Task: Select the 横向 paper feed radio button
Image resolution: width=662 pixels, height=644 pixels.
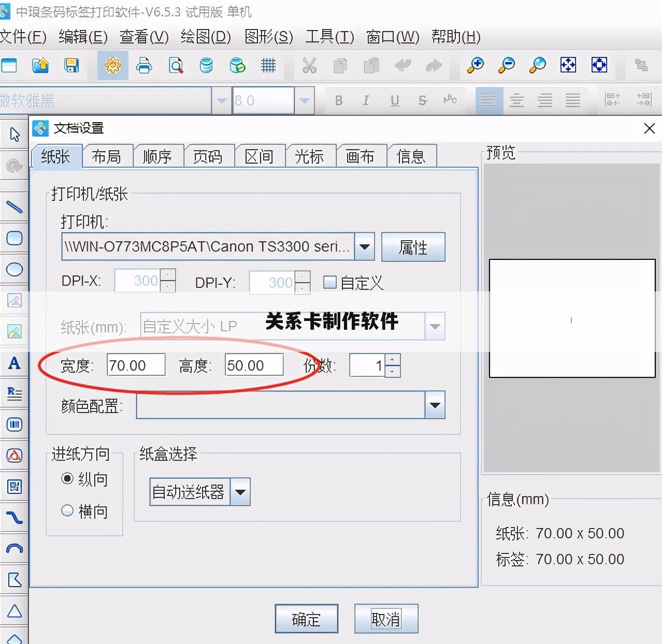Action: click(x=67, y=510)
